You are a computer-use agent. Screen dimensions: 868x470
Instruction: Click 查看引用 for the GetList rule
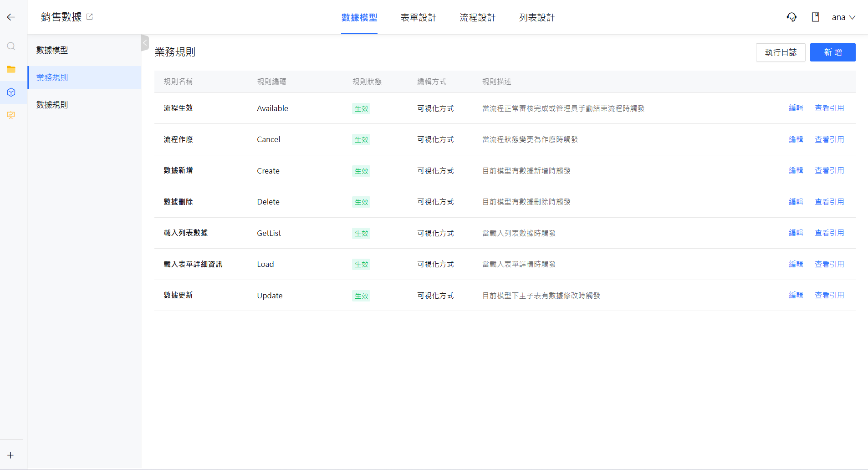coord(829,233)
